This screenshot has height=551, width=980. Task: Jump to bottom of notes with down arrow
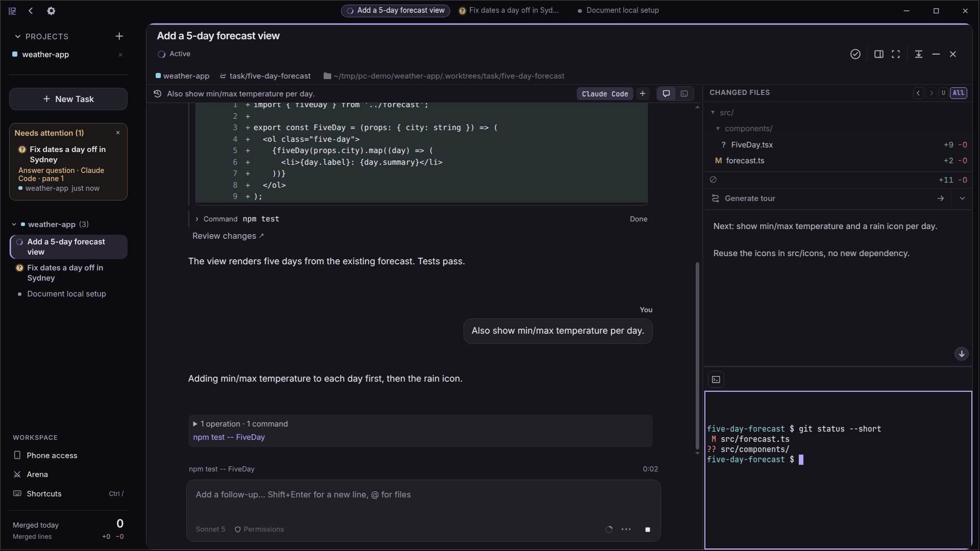pyautogui.click(x=962, y=354)
